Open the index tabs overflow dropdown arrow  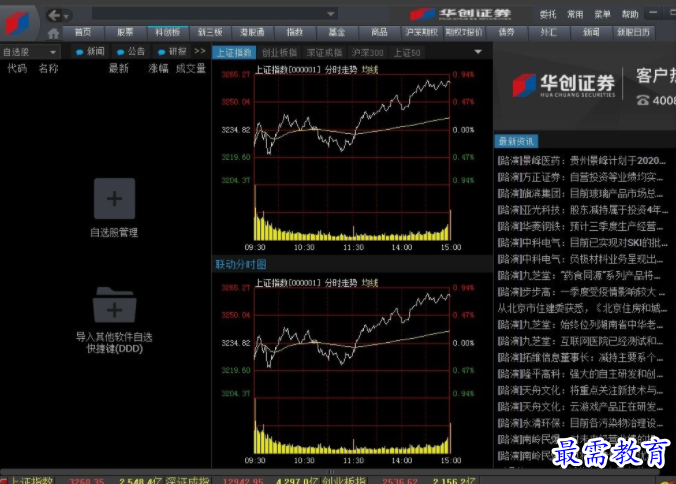pyautogui.click(x=478, y=52)
